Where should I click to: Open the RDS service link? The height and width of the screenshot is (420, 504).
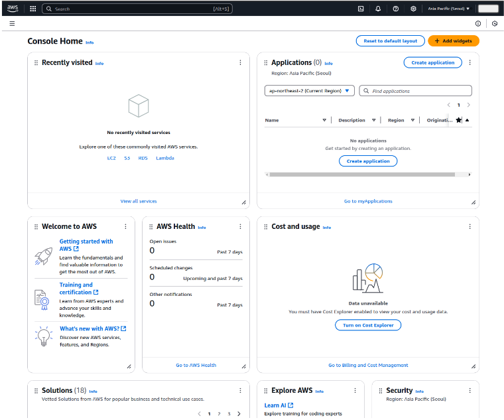(143, 158)
